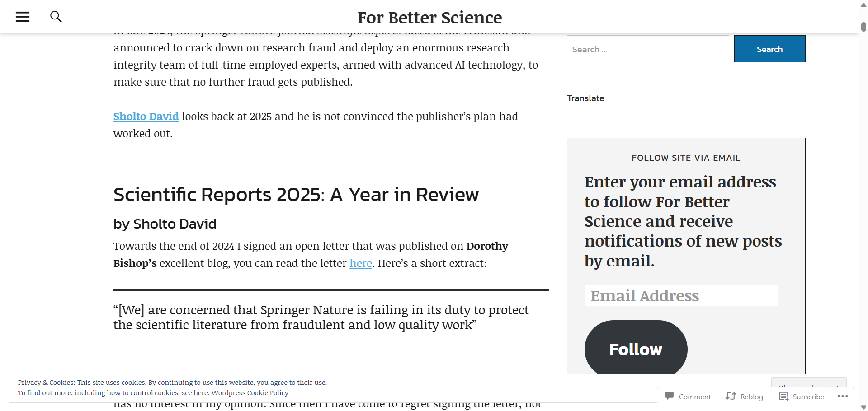
Task: Open the Sholto David author link
Action: [146, 117]
